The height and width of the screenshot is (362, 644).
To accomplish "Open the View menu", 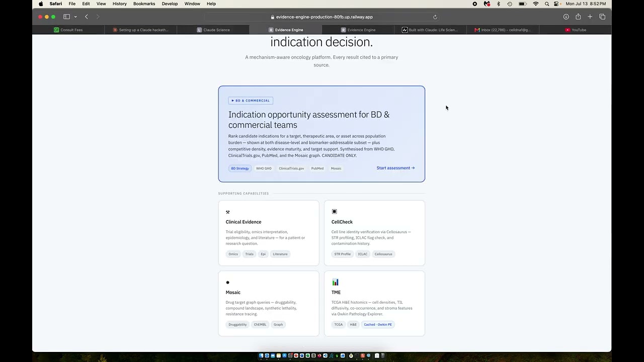I will [x=101, y=4].
